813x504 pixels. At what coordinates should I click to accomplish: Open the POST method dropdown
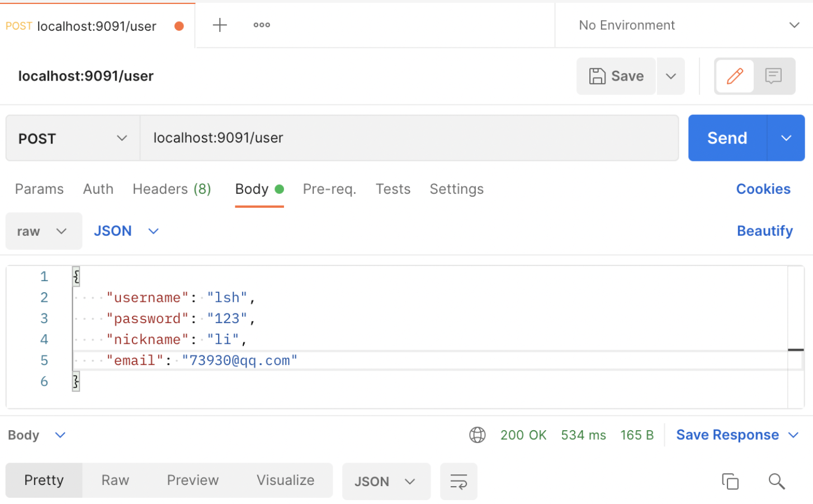[x=73, y=138]
